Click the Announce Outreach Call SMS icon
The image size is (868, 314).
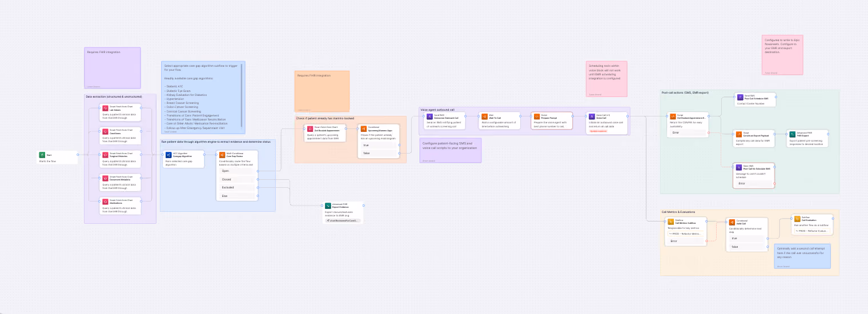point(429,116)
